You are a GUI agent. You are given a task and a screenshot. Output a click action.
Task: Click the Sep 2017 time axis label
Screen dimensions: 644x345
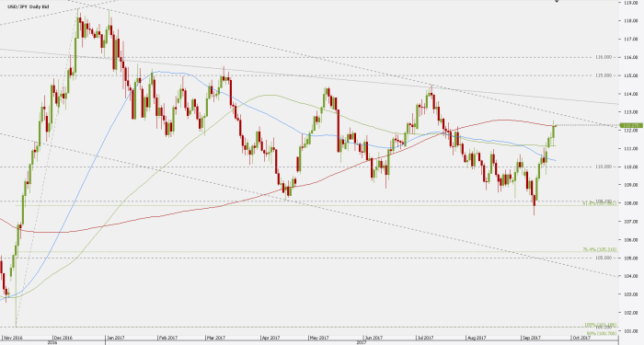531,338
